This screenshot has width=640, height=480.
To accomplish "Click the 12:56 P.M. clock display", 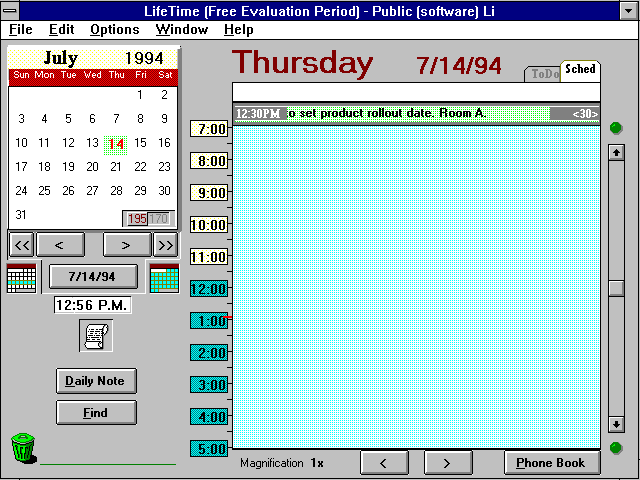I will [93, 305].
